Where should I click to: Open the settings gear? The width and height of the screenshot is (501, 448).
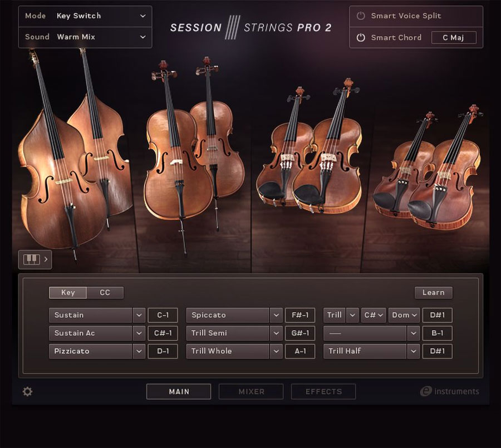coord(27,391)
